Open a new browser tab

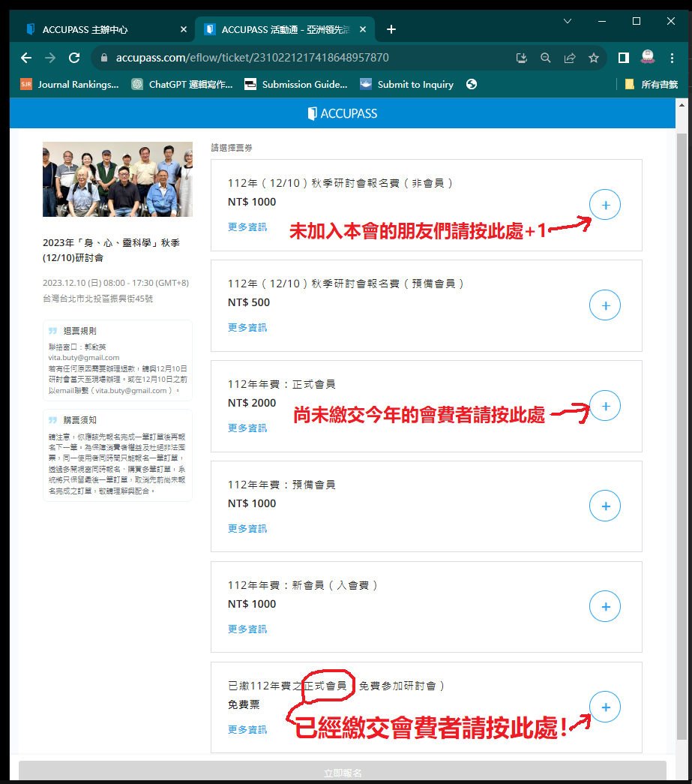[391, 29]
